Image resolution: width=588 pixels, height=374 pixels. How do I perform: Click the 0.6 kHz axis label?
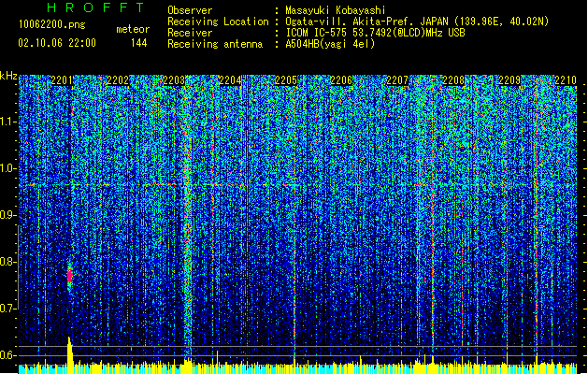(8, 355)
